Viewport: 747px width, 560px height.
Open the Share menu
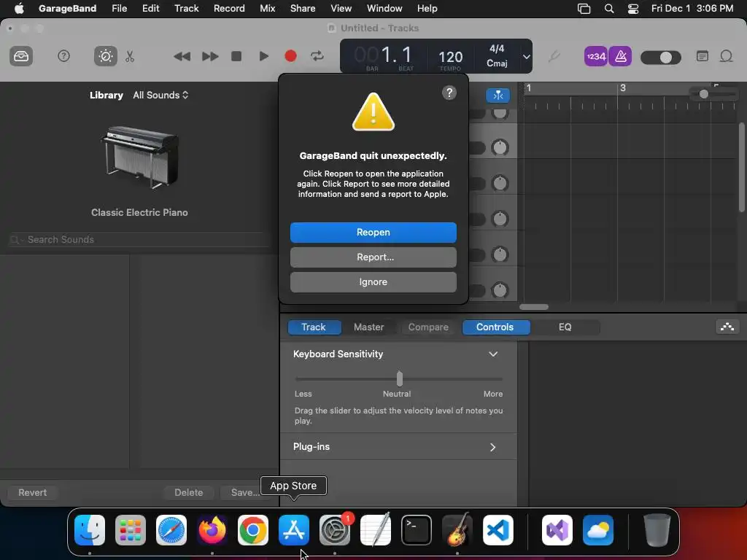click(x=303, y=9)
